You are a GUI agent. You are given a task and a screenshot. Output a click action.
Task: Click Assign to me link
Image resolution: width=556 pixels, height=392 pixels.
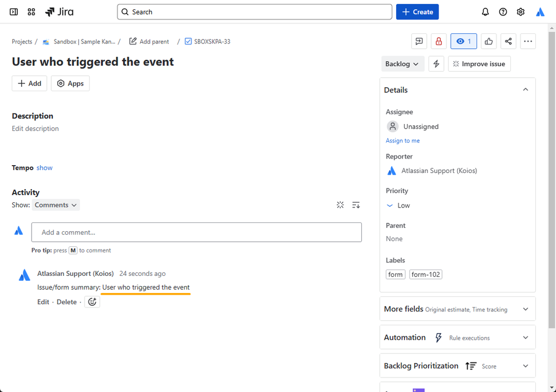pos(402,141)
